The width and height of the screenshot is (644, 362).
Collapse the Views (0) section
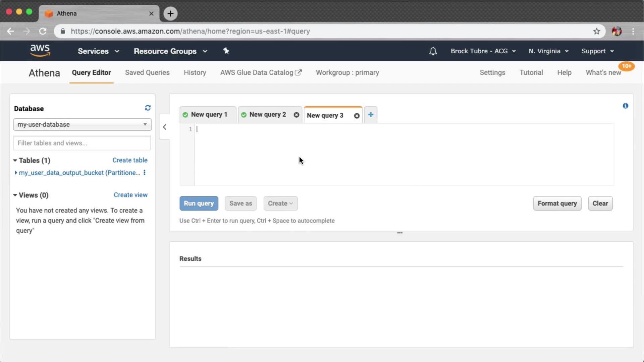(15, 195)
